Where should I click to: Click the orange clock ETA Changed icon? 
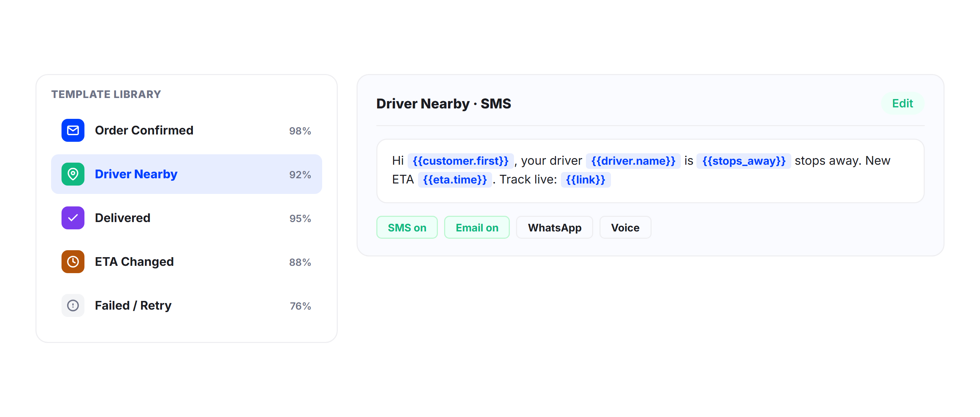coord(73,262)
